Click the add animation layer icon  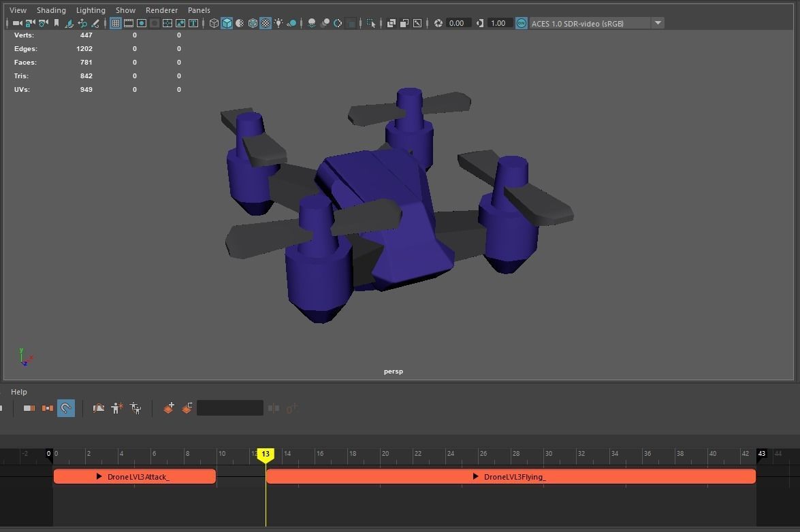coord(169,408)
